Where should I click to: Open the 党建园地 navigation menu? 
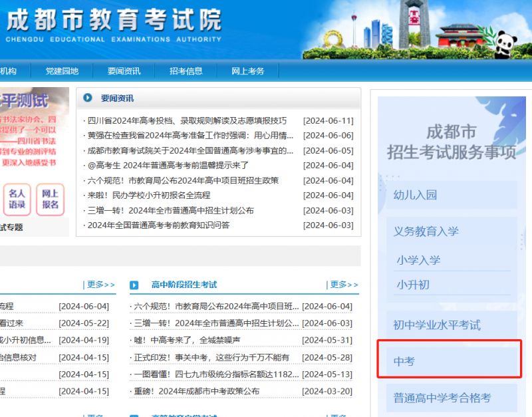pos(62,71)
